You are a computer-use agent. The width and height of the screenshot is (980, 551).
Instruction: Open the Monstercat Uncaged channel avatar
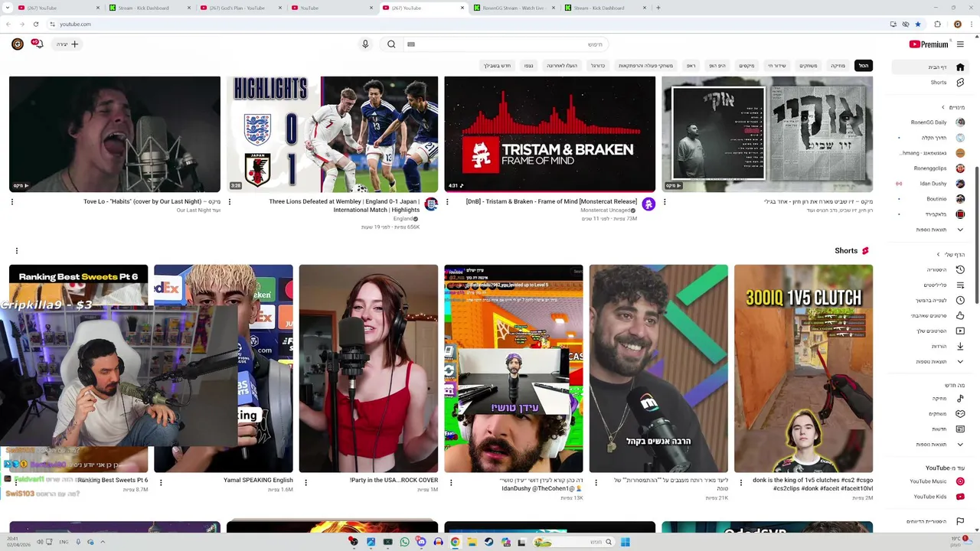pos(648,204)
